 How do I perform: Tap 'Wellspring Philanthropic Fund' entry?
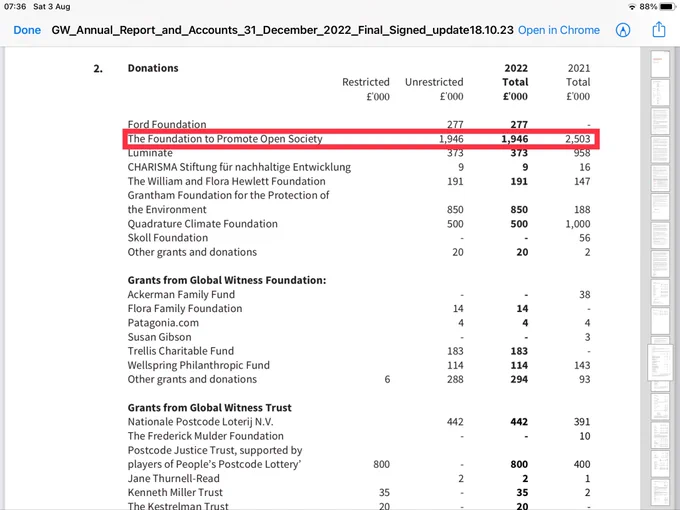coord(199,365)
